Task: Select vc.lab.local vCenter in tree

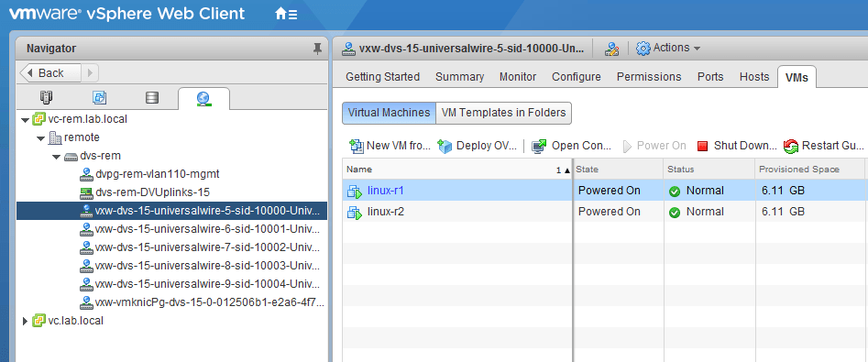Action: click(76, 321)
